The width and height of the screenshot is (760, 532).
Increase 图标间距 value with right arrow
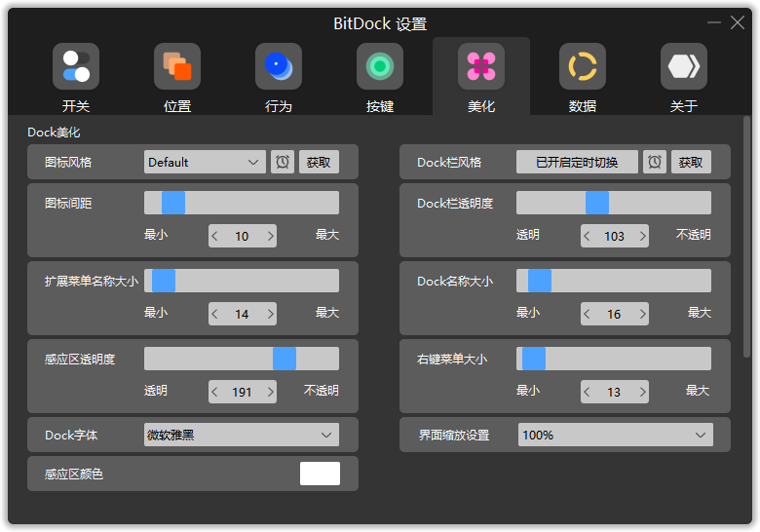(x=271, y=236)
